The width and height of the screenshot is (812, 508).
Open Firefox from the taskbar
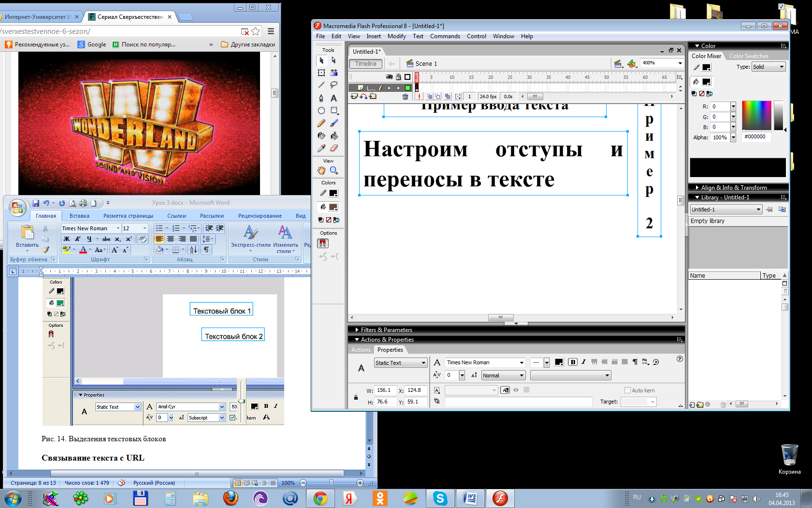tap(231, 498)
